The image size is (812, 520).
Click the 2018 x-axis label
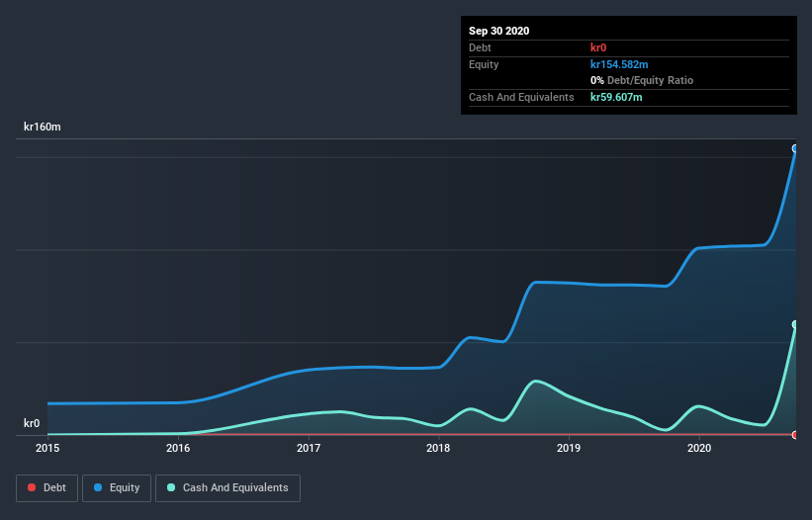click(438, 448)
